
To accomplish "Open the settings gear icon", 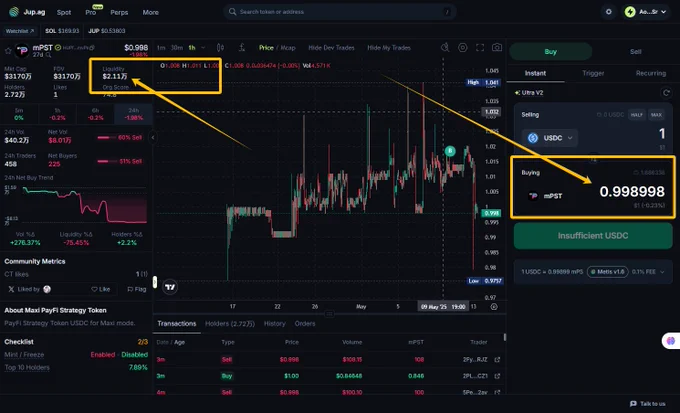I will click(608, 12).
